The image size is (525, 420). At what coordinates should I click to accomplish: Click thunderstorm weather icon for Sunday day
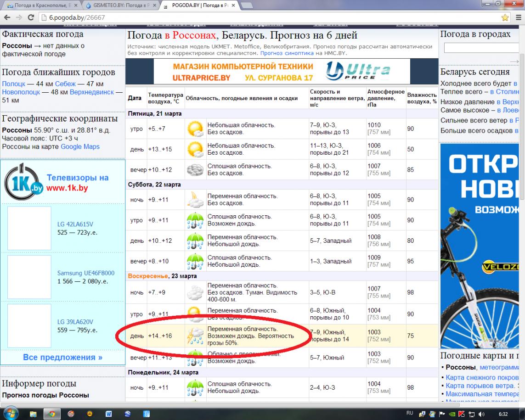195,336
